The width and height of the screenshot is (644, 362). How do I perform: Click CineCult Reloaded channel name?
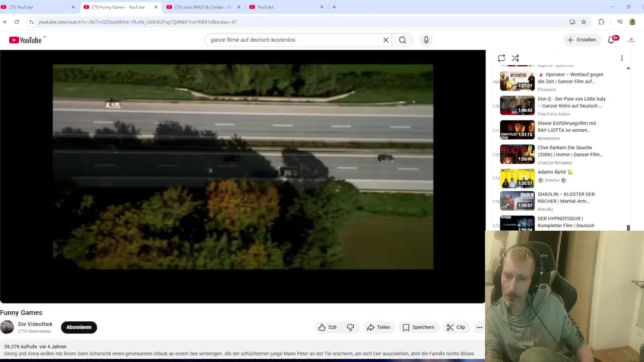tap(554, 163)
